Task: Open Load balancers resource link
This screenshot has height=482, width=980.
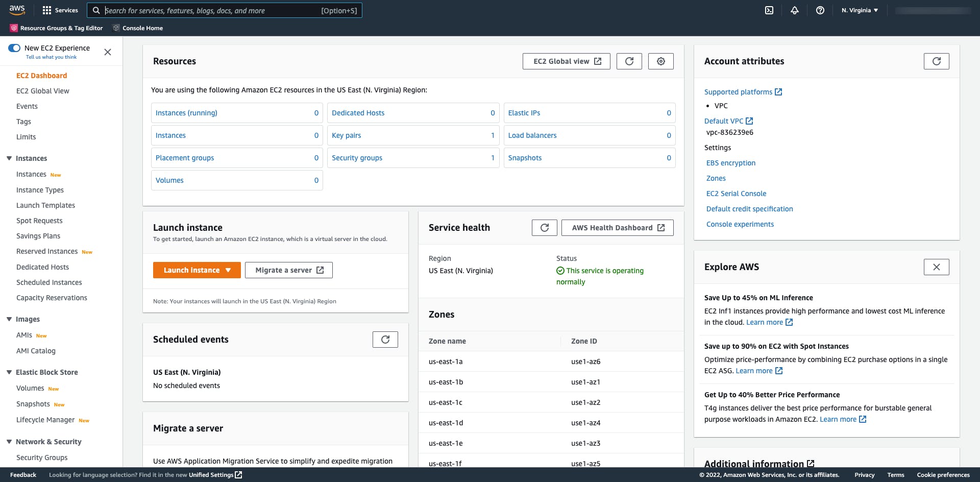Action: pos(532,135)
